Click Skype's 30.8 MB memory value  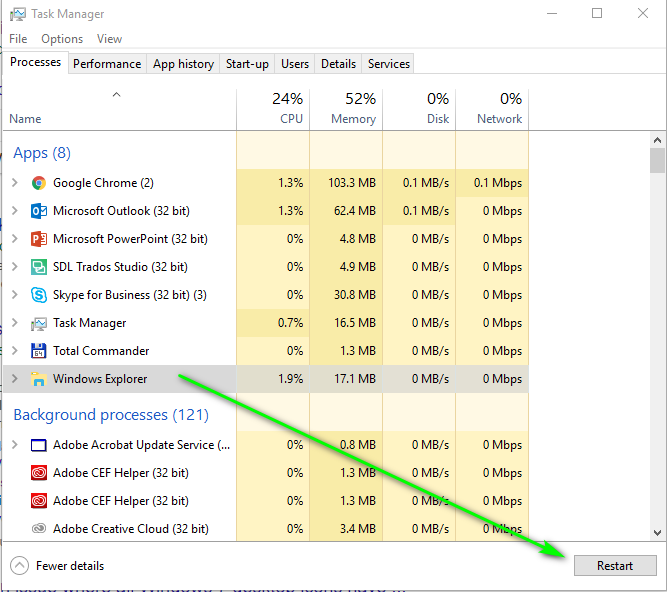355,295
